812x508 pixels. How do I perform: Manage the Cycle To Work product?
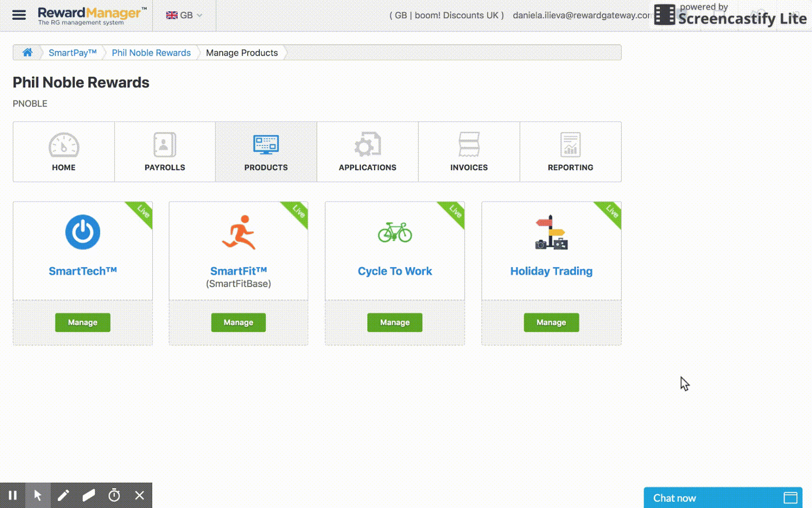tap(395, 323)
